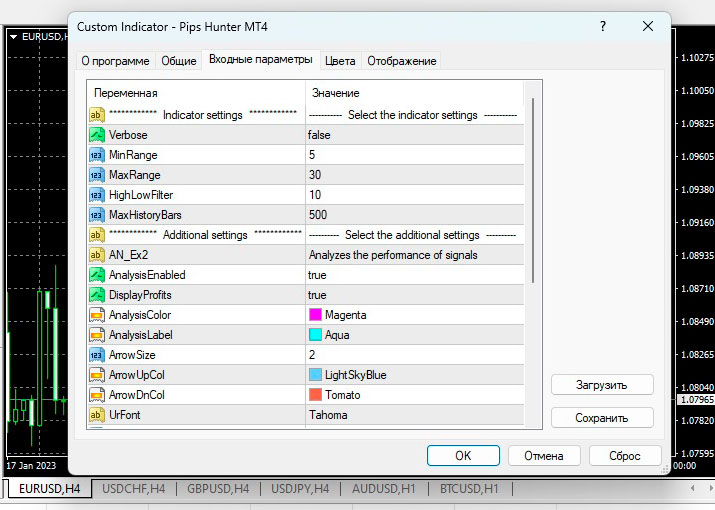Image resolution: width=715 pixels, height=510 pixels.
Task: Click the UrFont string type icon
Action: pyautogui.click(x=97, y=415)
